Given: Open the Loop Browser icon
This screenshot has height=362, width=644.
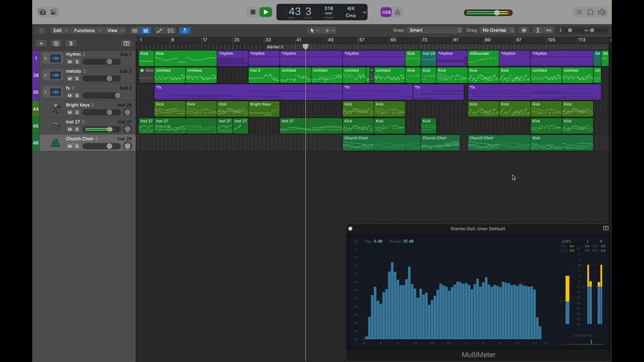Looking at the screenshot, I should [x=590, y=12].
